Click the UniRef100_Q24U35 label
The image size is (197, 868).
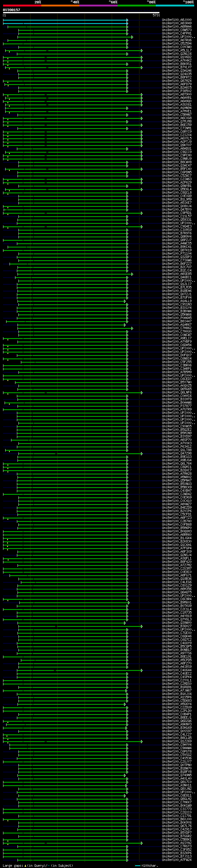tap(177, 74)
